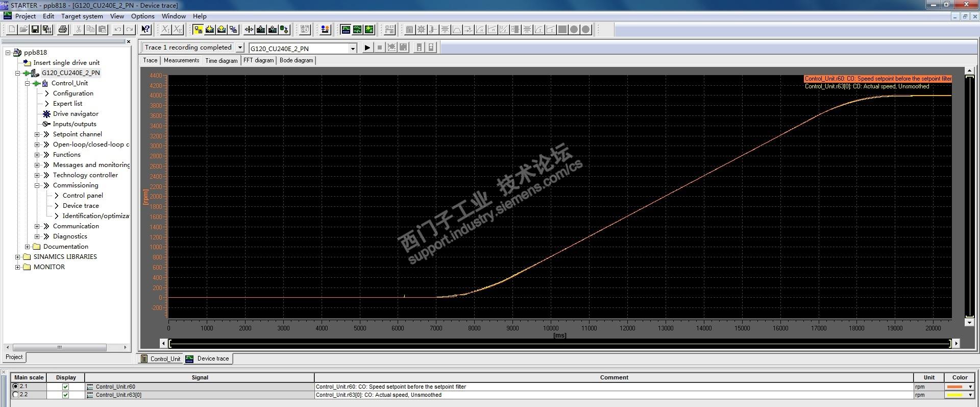Image resolution: width=980 pixels, height=407 pixels.
Task: Create a new project with the blank-page icon
Action: click(12, 30)
